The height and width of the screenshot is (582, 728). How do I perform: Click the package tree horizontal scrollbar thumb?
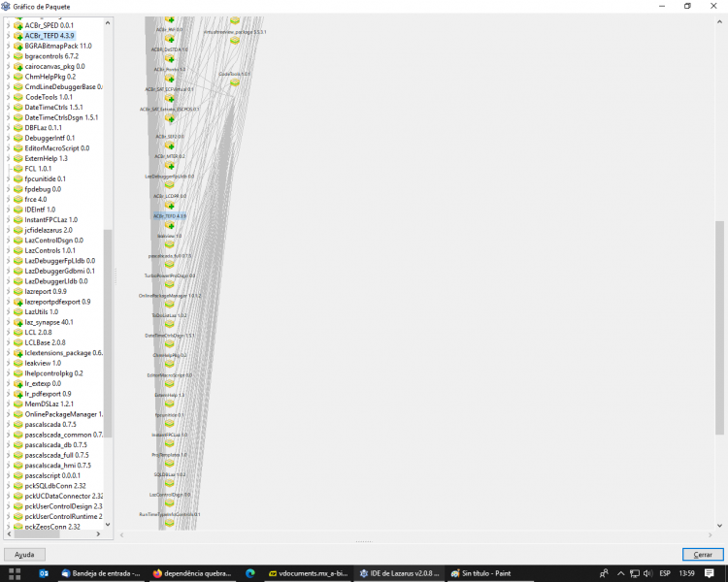tap(37, 534)
